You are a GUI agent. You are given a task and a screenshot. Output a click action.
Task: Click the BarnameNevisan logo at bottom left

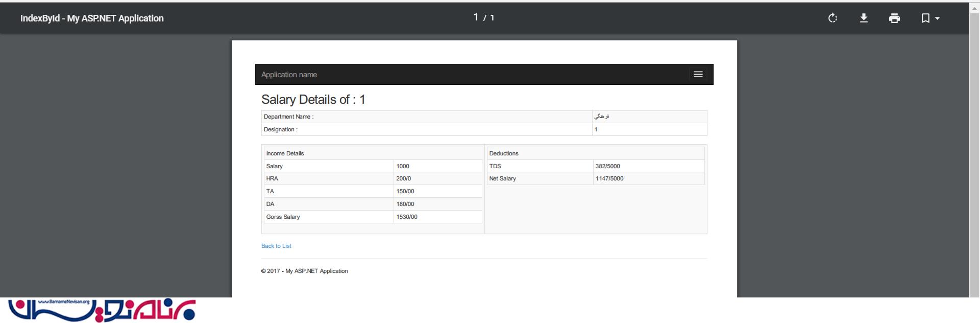(x=102, y=310)
